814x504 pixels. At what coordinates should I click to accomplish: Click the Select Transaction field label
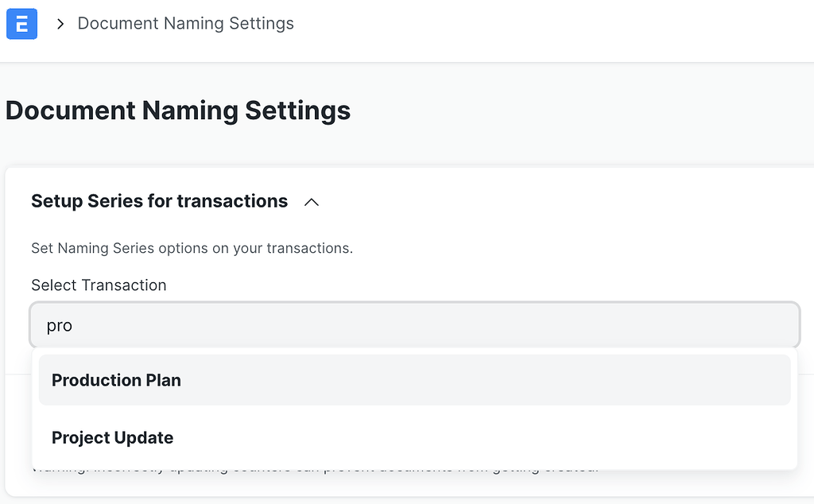(x=99, y=285)
